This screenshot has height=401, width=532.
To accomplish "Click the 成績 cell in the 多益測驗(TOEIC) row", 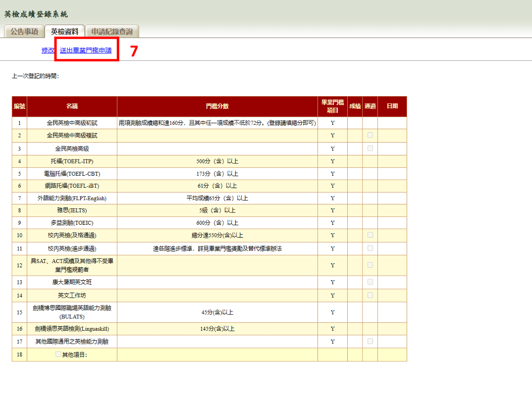I will 355,223.
